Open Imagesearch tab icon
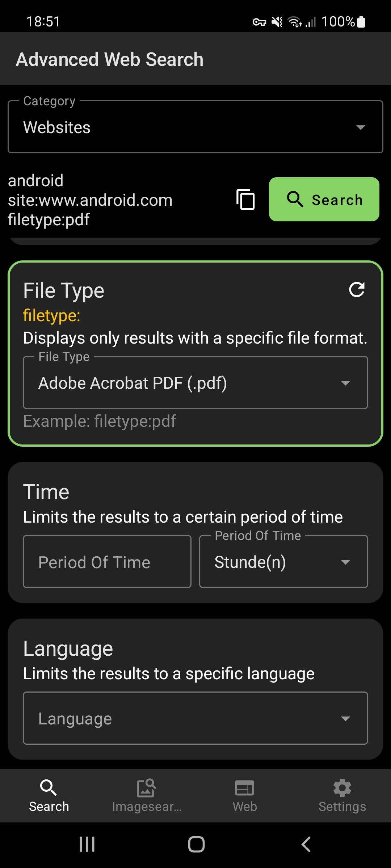Screen dimensions: 391x868 coord(146,788)
